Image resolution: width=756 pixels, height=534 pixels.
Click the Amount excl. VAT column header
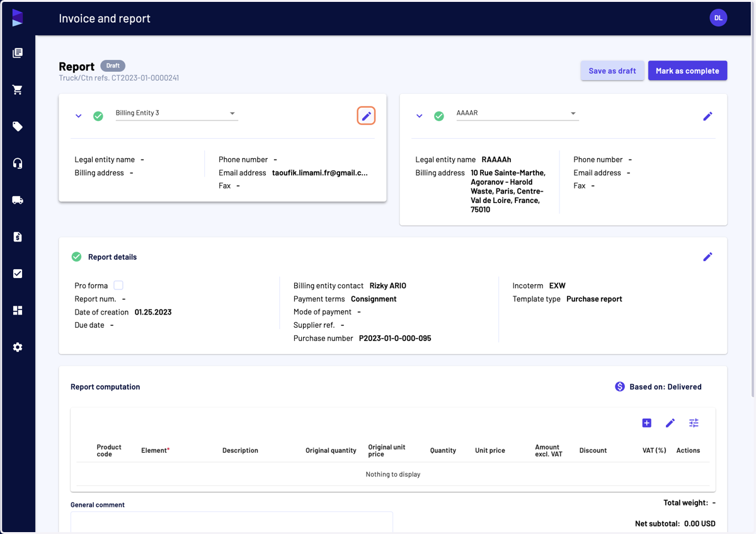tap(548, 450)
